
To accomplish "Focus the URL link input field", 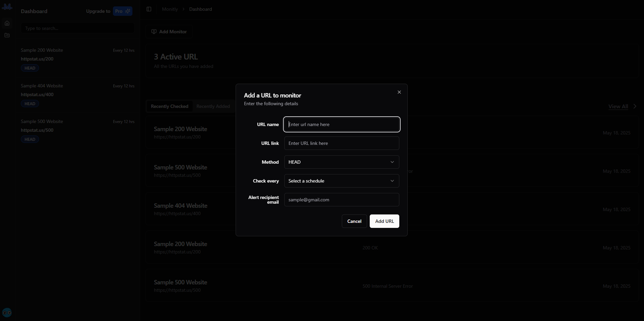I will (x=341, y=143).
